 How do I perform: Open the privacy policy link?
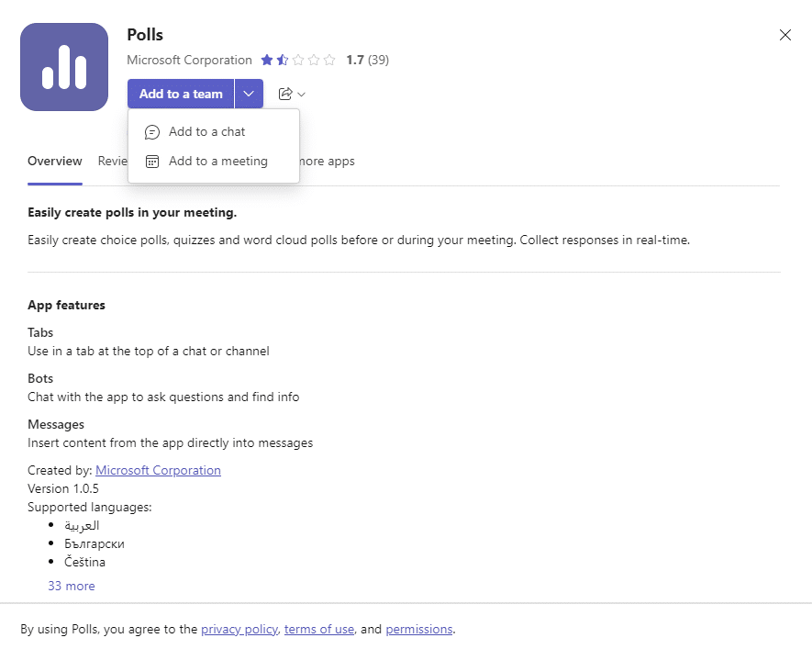pyautogui.click(x=239, y=629)
